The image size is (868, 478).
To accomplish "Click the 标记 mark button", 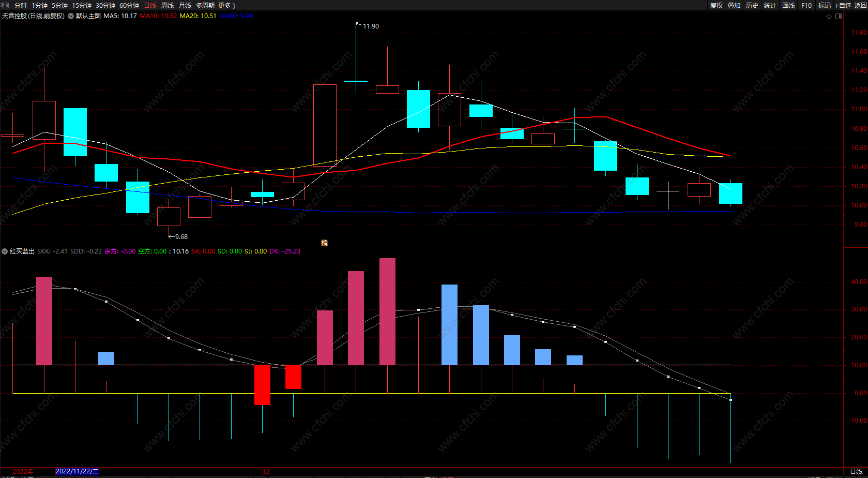I will [x=825, y=5].
